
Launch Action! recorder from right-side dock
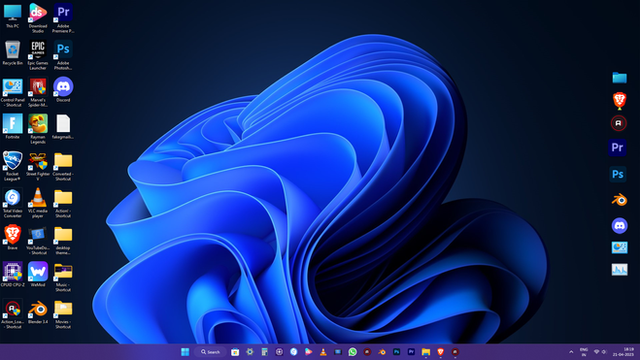(619, 123)
